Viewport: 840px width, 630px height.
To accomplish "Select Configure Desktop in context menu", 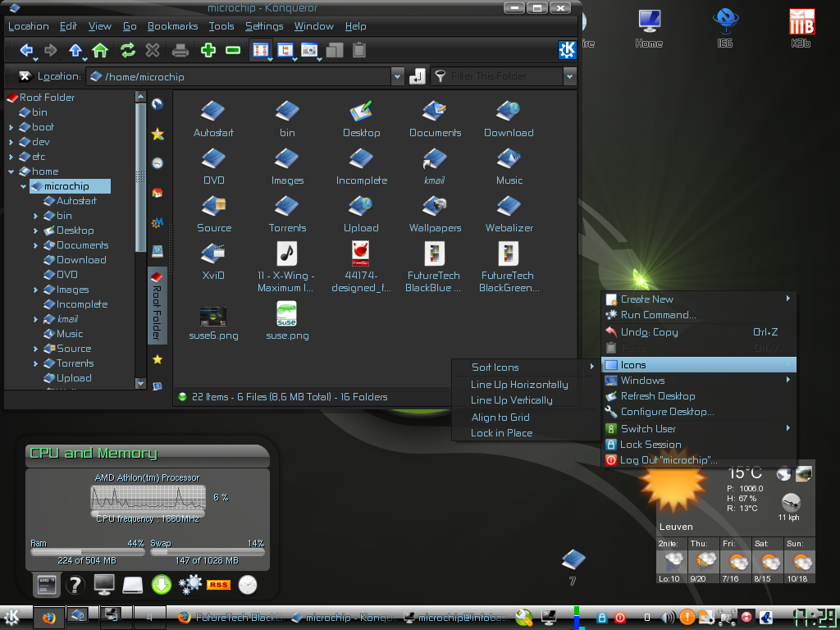I will 699,412.
